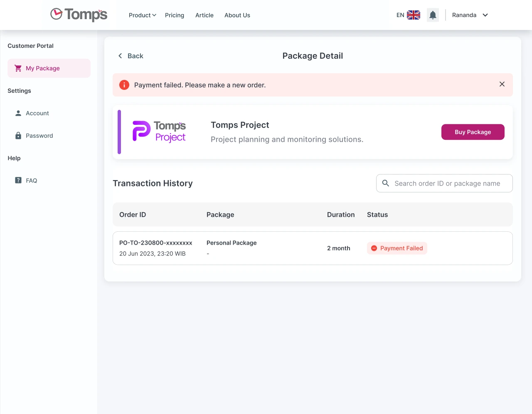Image resolution: width=532 pixels, height=414 pixels.
Task: Click the Buy Package button
Action: click(x=473, y=132)
